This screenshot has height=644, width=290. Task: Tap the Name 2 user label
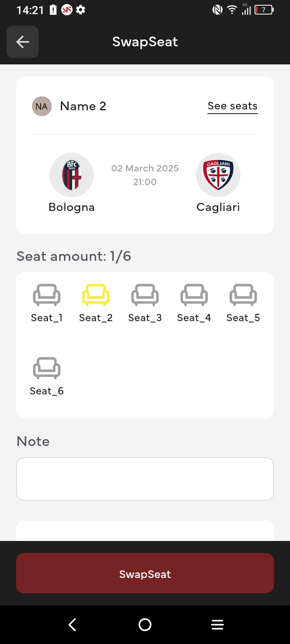click(x=83, y=106)
